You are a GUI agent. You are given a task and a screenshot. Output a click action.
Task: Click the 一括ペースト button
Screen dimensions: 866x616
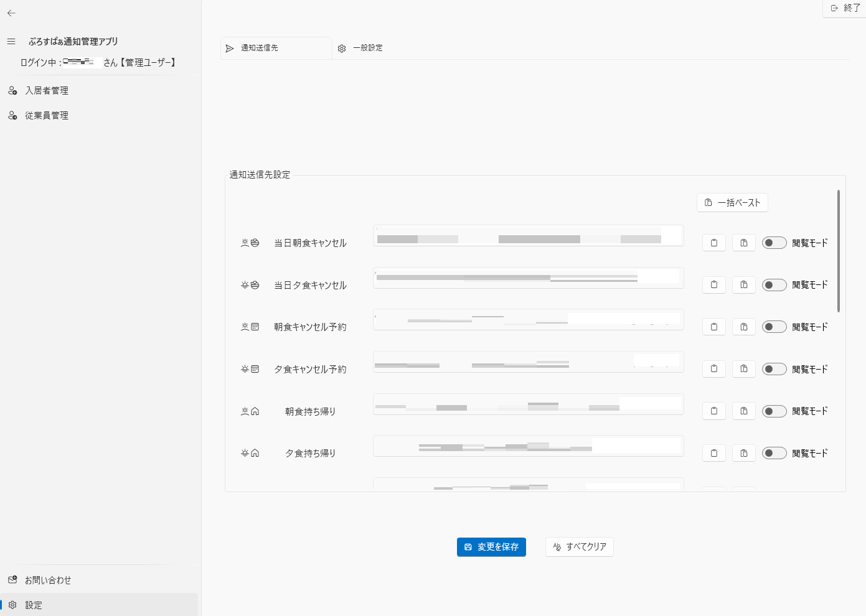coord(732,203)
